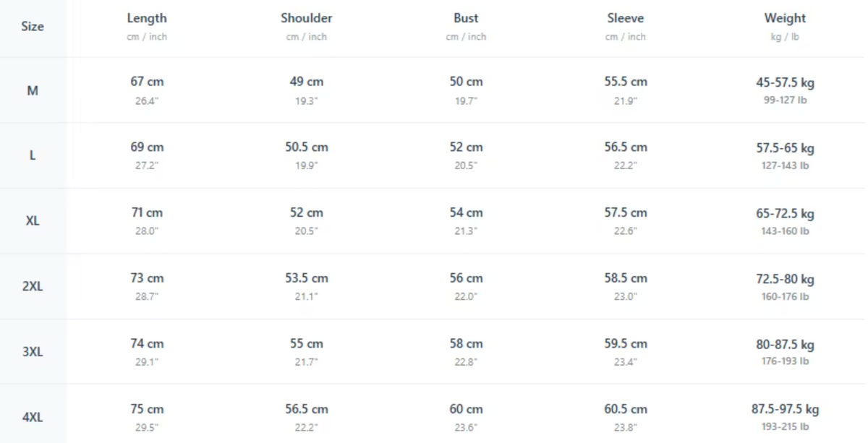
Task: Select the Length column header
Action: pos(147,18)
